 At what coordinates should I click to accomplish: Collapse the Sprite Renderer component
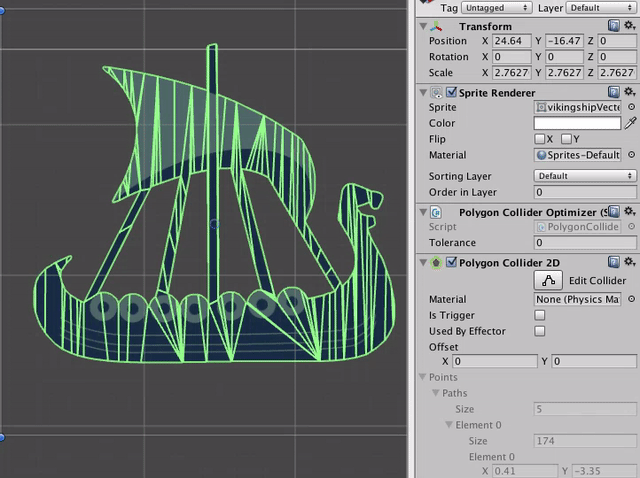(x=423, y=93)
